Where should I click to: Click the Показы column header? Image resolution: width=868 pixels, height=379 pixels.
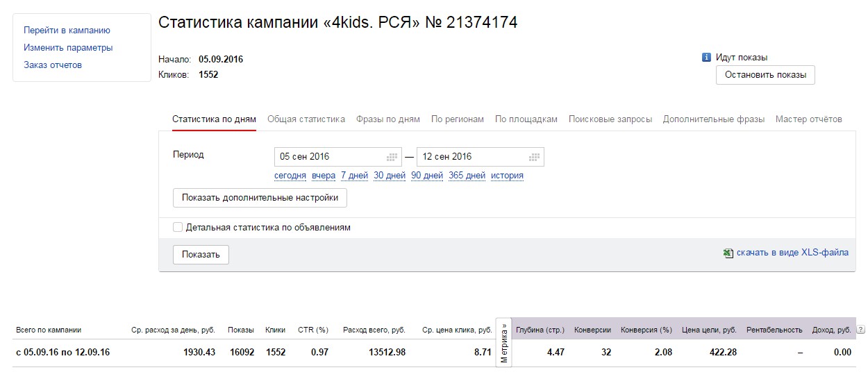[x=241, y=330]
